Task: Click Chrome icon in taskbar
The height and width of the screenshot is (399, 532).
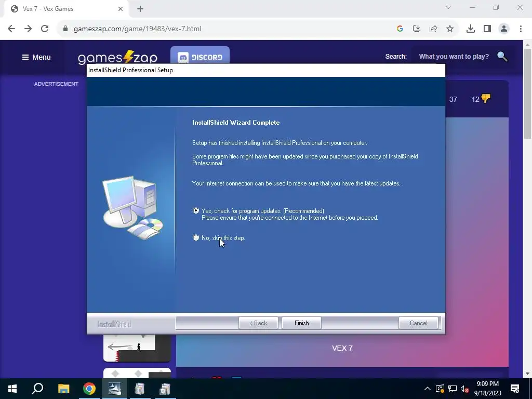Action: pos(89,389)
